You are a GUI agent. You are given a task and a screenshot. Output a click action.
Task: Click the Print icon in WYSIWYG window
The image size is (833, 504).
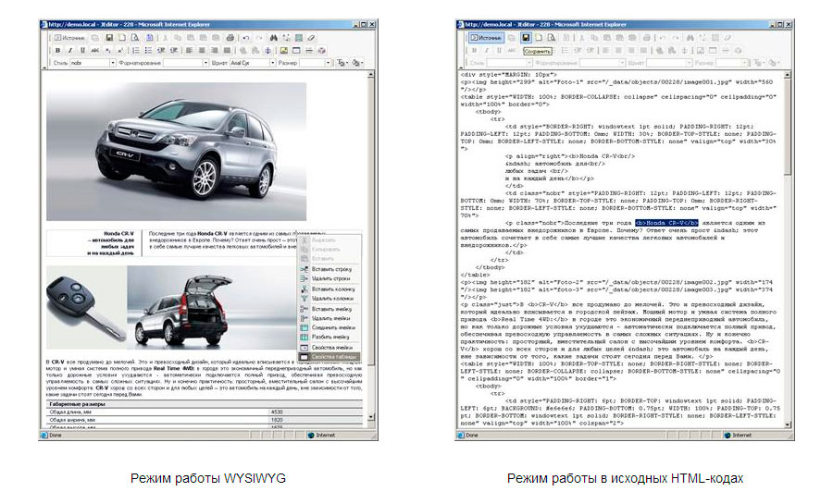[230, 38]
